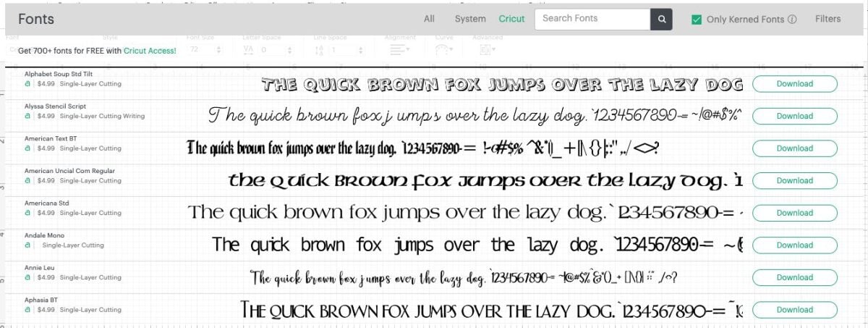Download the Americana Std font

(x=795, y=213)
